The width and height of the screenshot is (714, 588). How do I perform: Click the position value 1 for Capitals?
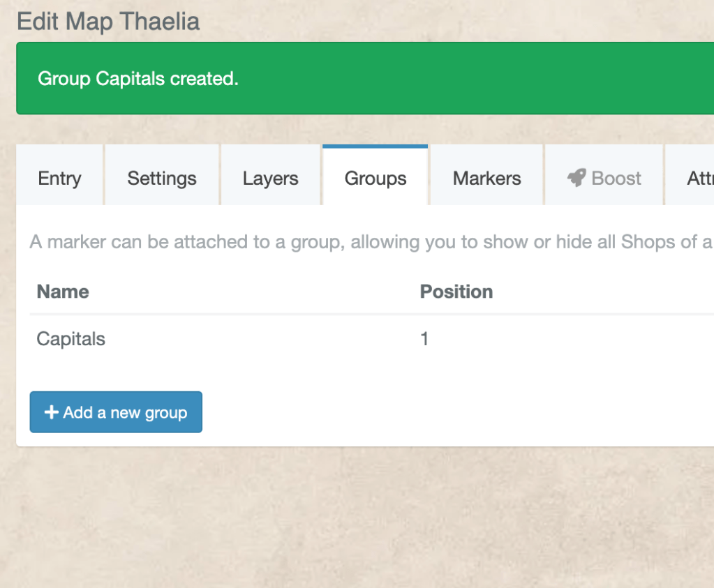(424, 338)
